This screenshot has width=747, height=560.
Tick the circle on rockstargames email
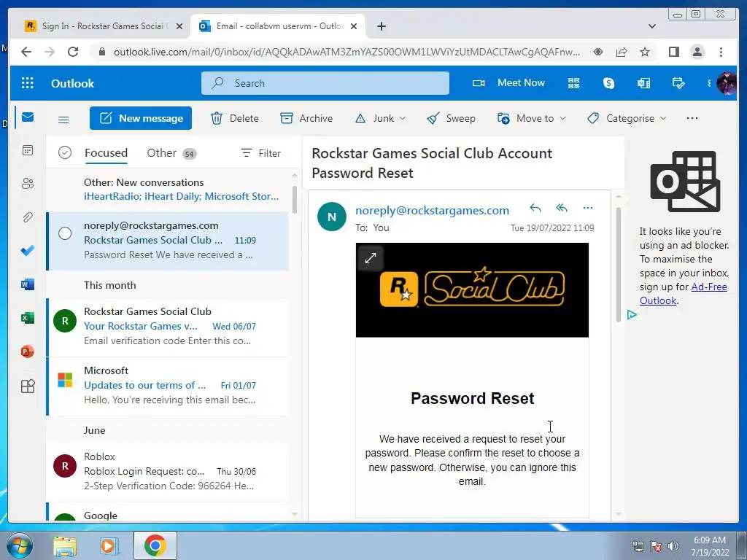[x=65, y=233]
